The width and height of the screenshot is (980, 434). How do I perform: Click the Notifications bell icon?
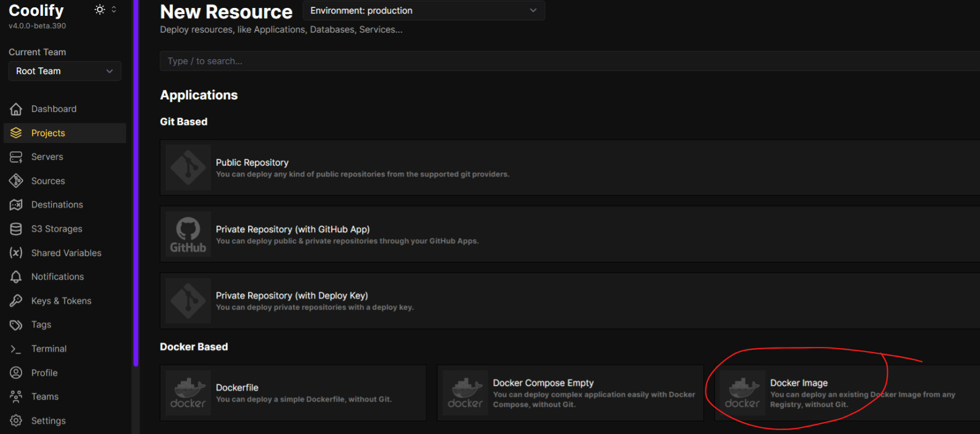click(x=16, y=277)
